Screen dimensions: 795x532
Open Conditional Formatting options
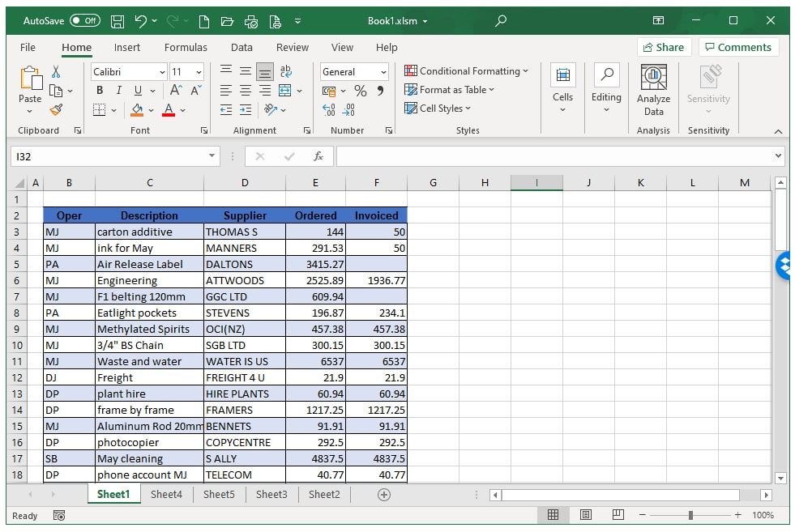coord(466,70)
